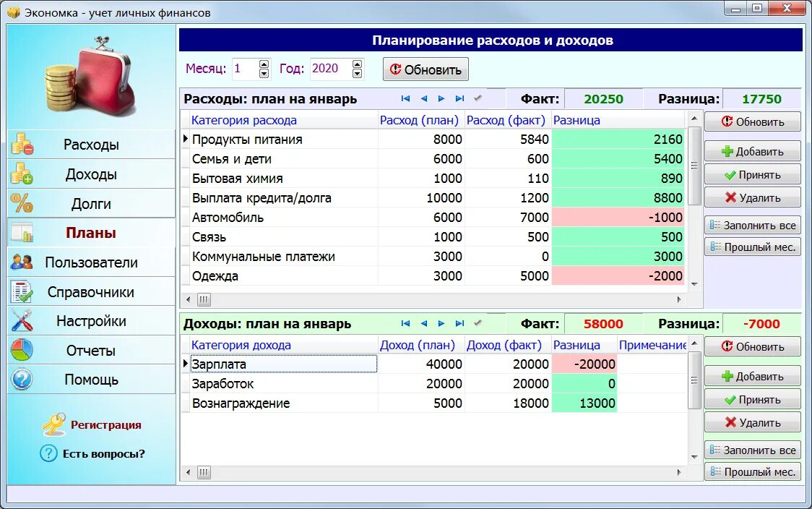Sort by Категория расхода column header
This screenshot has width=812, height=509.
coord(284,120)
